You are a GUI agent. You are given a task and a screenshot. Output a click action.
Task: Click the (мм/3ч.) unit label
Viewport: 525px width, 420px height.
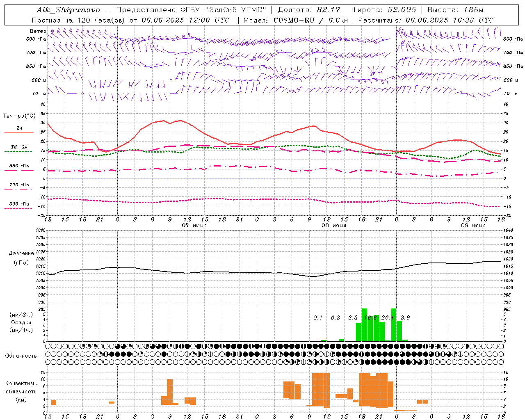21,315
